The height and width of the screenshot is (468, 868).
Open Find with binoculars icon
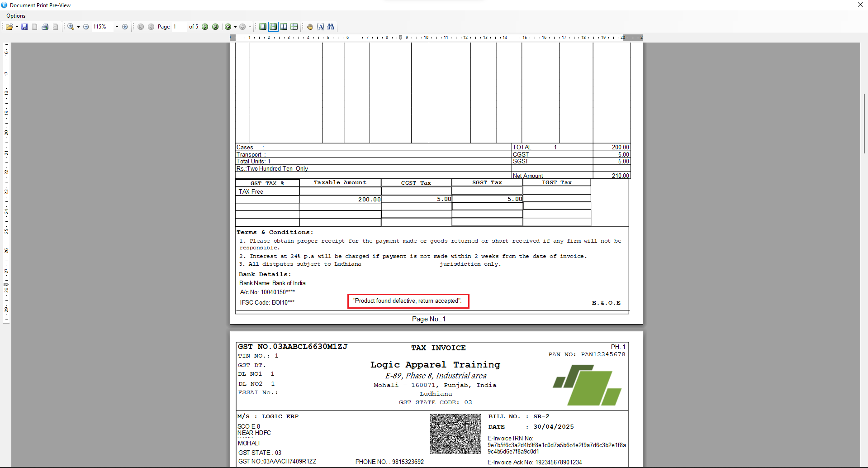(x=331, y=27)
